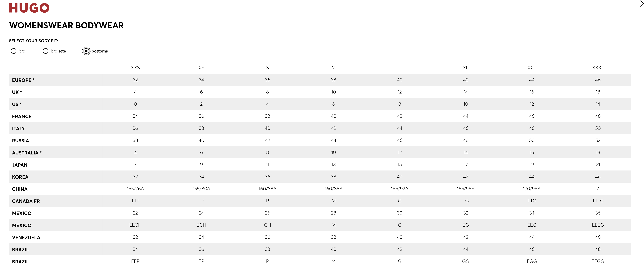
Task: Select the bra body fit option
Action: click(x=14, y=51)
